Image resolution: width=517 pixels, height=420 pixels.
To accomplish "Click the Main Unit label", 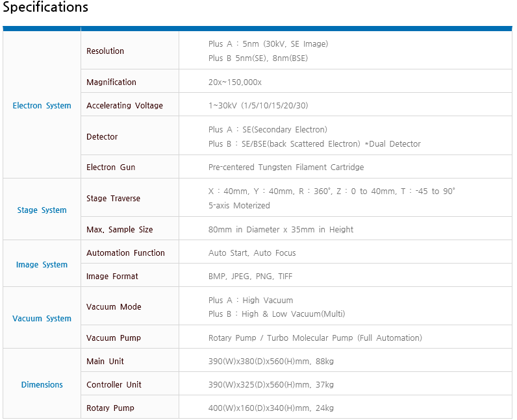I will (x=105, y=361).
